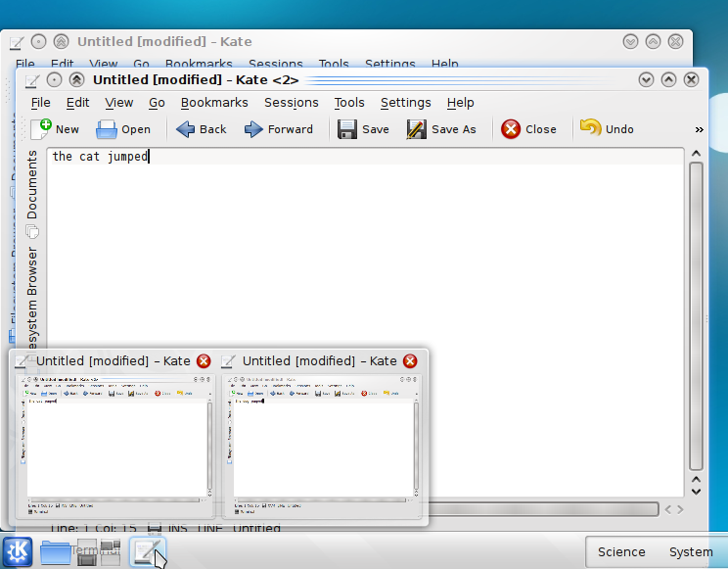The width and height of the screenshot is (728, 569).
Task: Close the document via red Close toolbar button
Action: [x=528, y=129]
